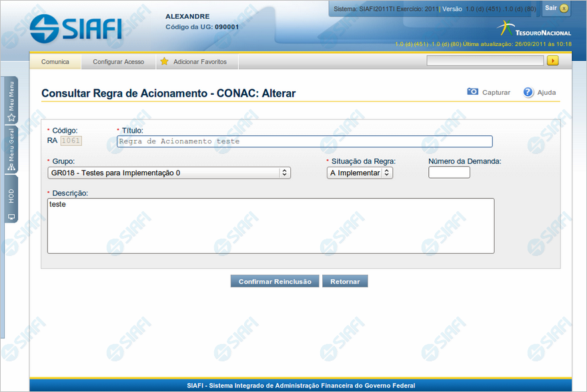
Task: Click into the Título text field
Action: click(x=304, y=141)
